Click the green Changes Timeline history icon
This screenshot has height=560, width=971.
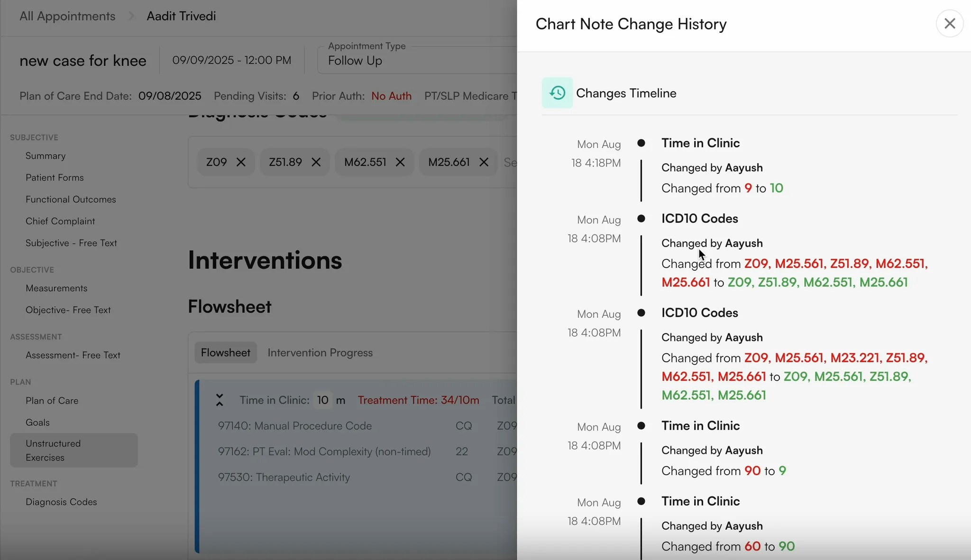click(x=557, y=92)
